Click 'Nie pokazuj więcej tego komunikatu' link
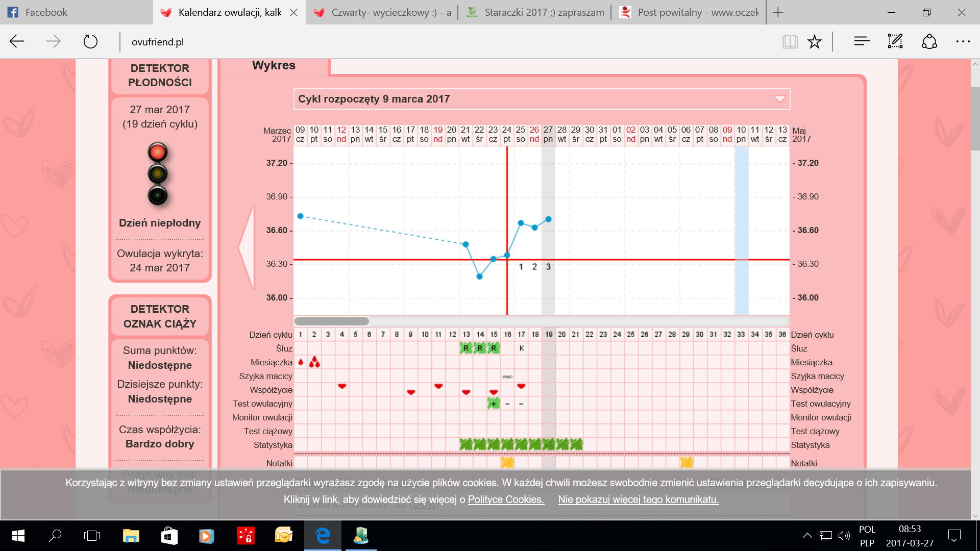Screen dimensions: 980x551 (638, 499)
